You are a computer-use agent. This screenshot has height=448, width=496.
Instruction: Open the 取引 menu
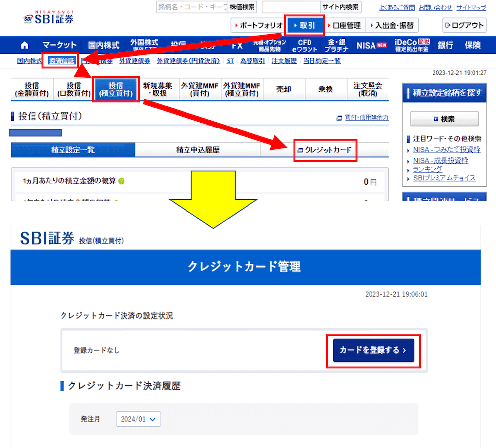(x=305, y=25)
